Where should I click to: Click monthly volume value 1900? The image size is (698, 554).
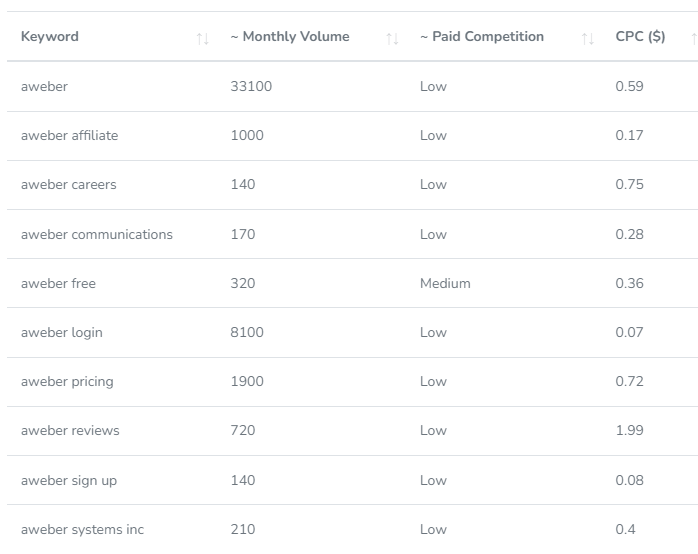[x=247, y=381]
